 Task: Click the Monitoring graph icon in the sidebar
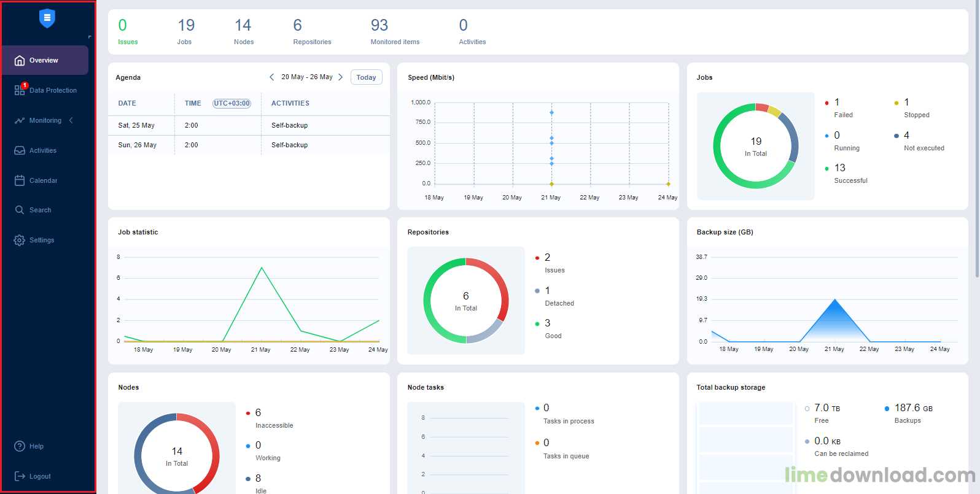pyautogui.click(x=20, y=120)
